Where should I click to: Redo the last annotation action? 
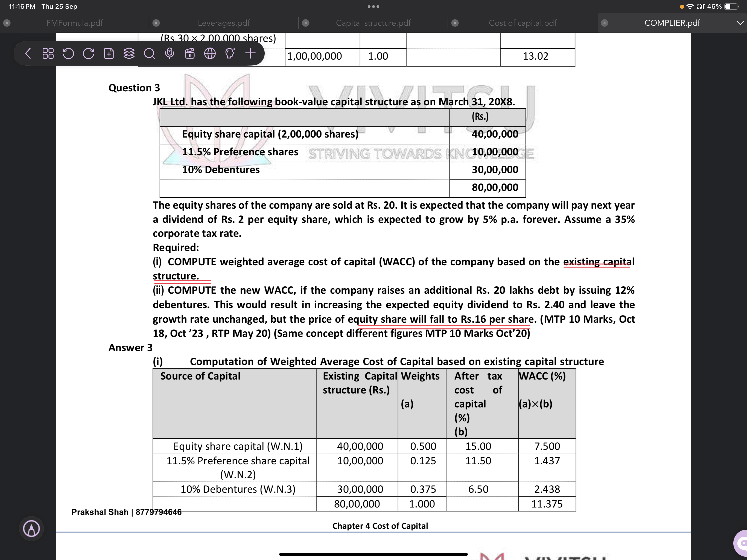click(89, 53)
